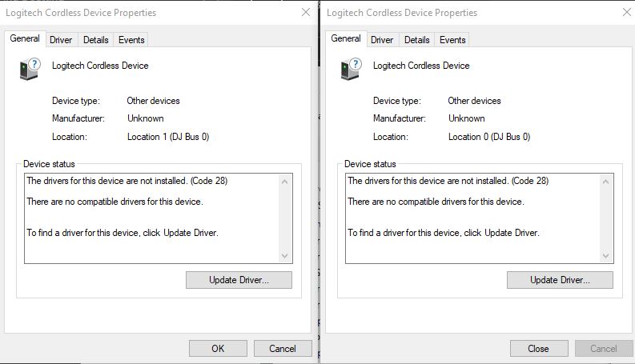Screen dimensions: 635x364
Task: Click 'Unknown' manufacturer value in left dialog
Action: click(146, 118)
